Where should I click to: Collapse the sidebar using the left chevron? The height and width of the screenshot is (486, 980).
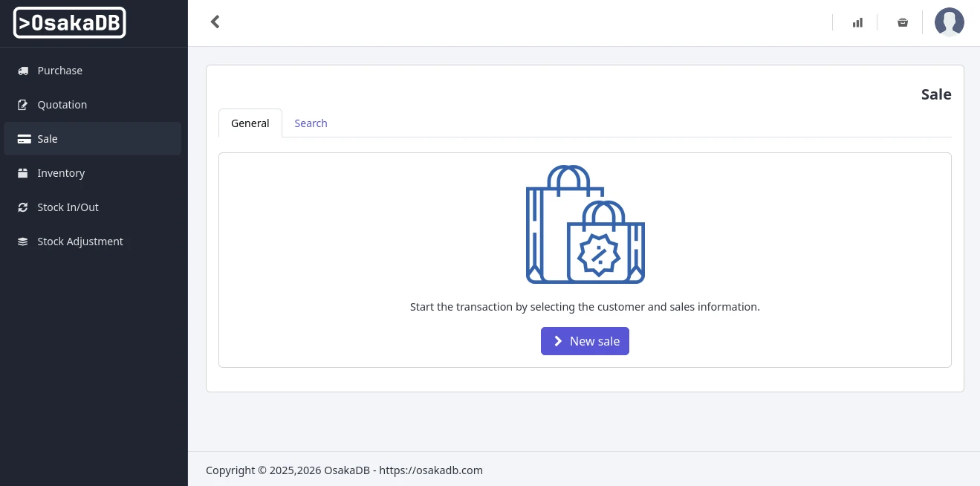coord(215,22)
